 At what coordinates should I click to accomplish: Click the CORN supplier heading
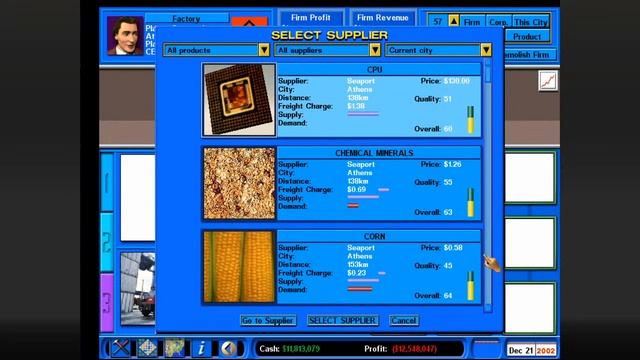pyautogui.click(x=374, y=236)
